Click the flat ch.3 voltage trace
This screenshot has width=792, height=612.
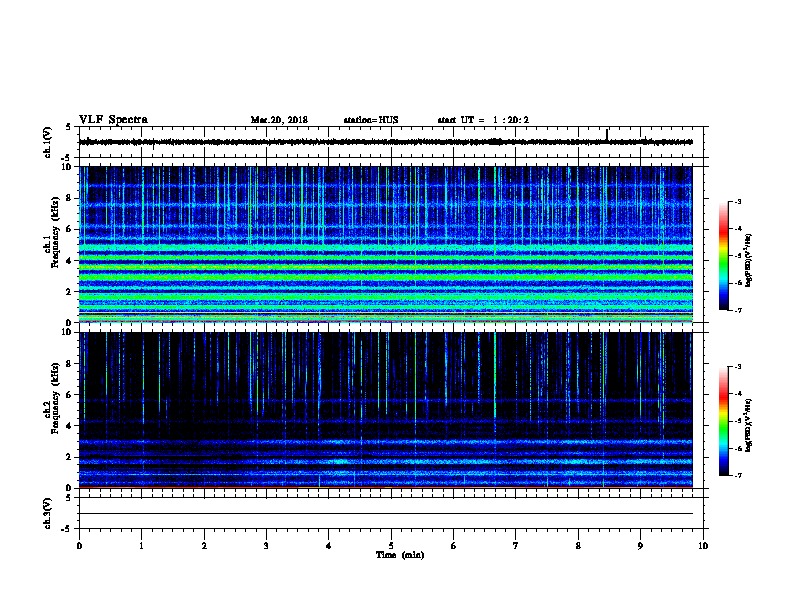386,514
